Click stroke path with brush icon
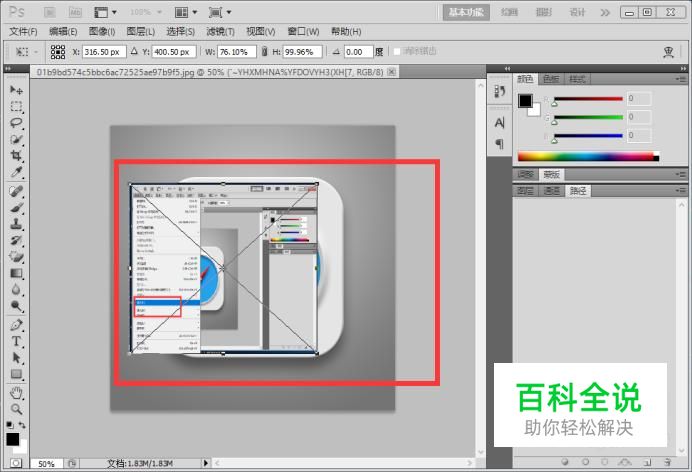692x472 pixels. point(585,462)
